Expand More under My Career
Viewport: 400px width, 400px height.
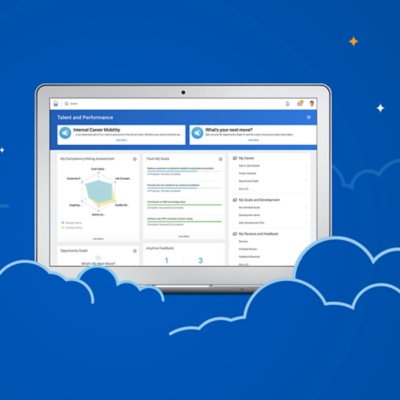point(244,189)
